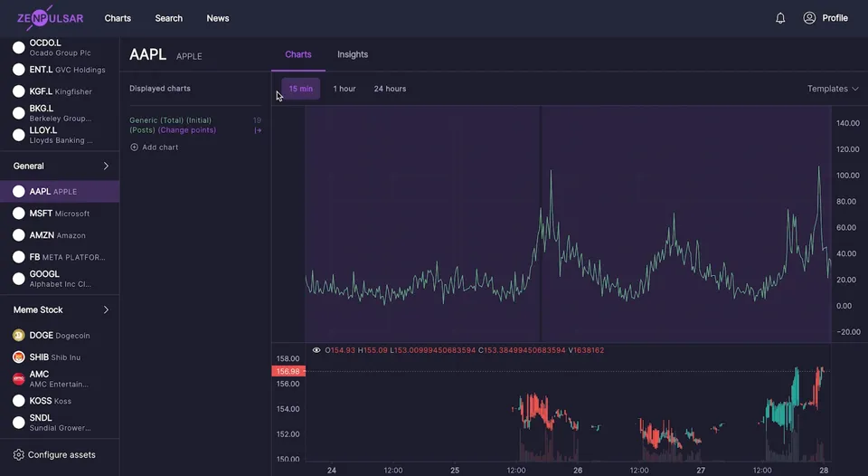This screenshot has height=476, width=868.
Task: Switch to the Insights tab
Action: 353,54
